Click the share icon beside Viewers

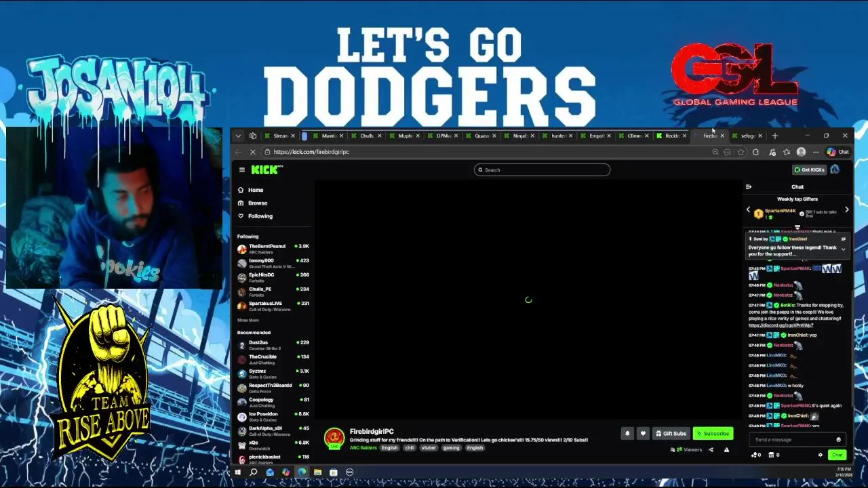[711, 449]
